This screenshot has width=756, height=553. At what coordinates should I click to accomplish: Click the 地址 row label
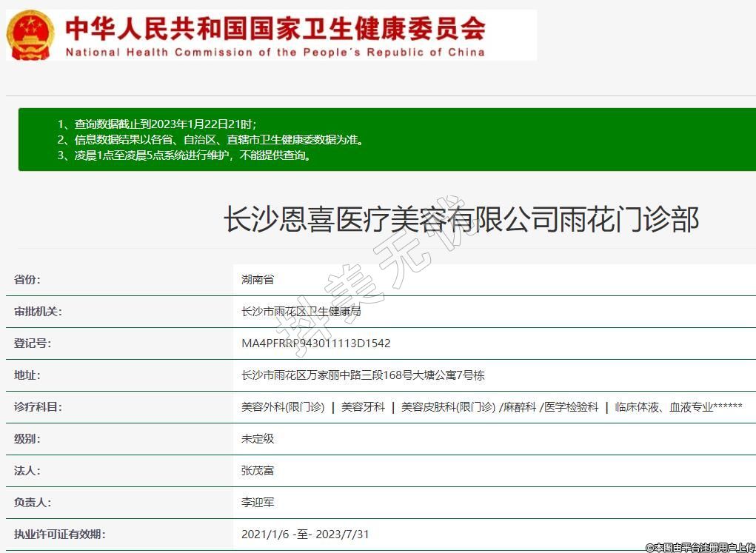point(27,375)
